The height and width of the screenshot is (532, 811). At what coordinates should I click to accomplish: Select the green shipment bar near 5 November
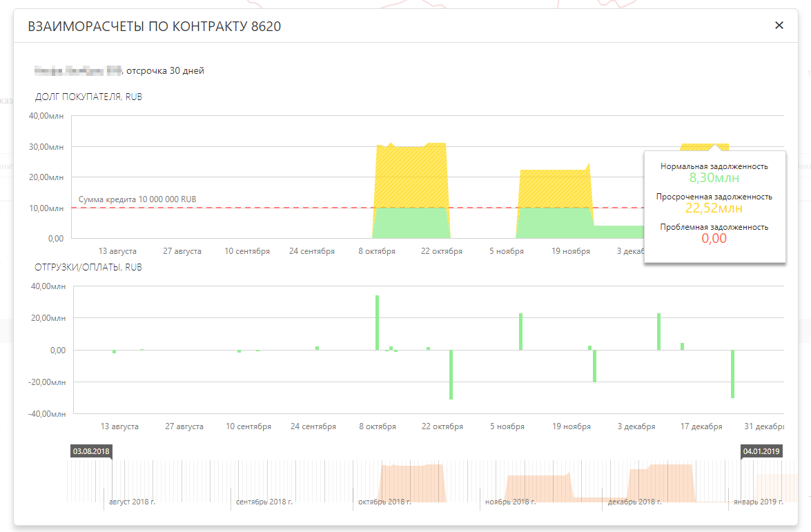520,331
